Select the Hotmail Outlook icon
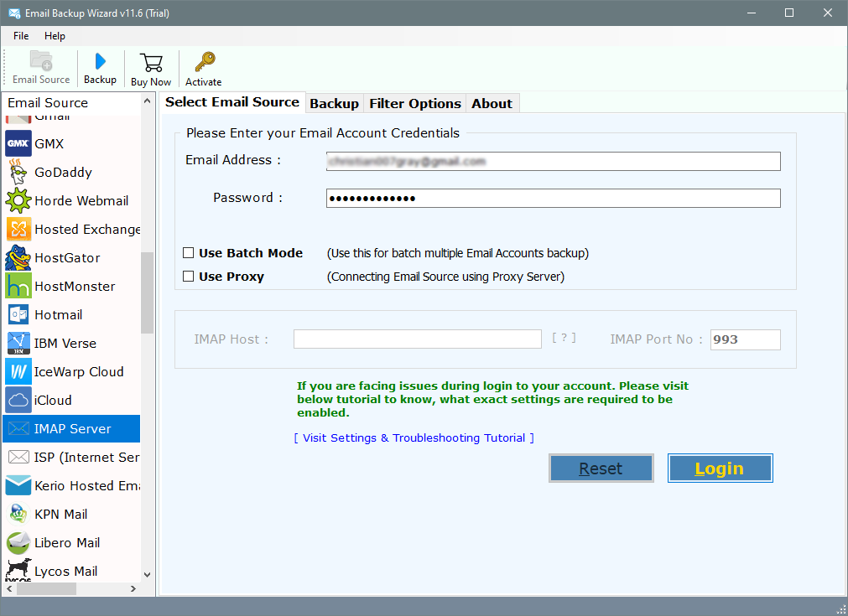 pyautogui.click(x=18, y=314)
